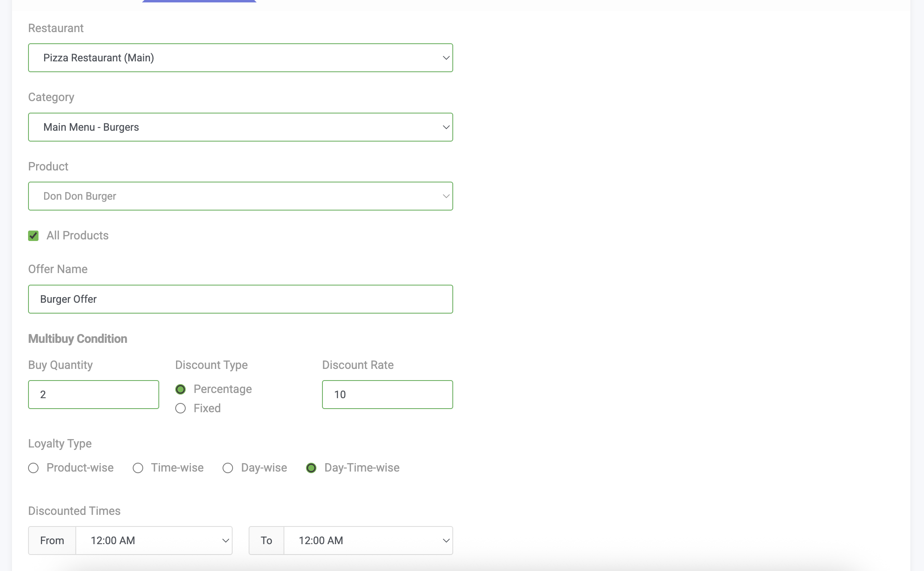Viewport: 924px width, 571px height.
Task: Click the To label in Discounted Times
Action: point(266,540)
